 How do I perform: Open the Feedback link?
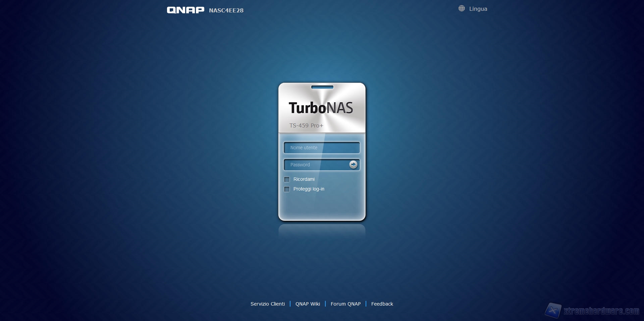(x=382, y=304)
